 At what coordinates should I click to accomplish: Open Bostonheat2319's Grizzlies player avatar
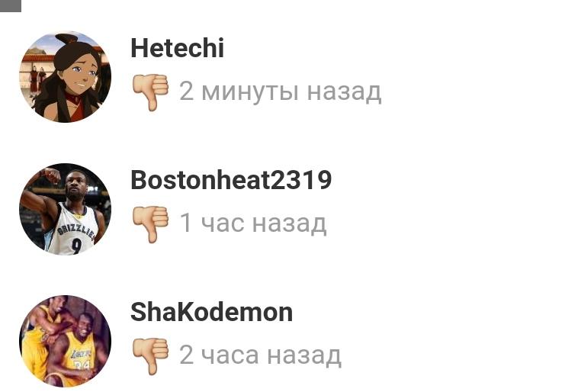click(66, 209)
